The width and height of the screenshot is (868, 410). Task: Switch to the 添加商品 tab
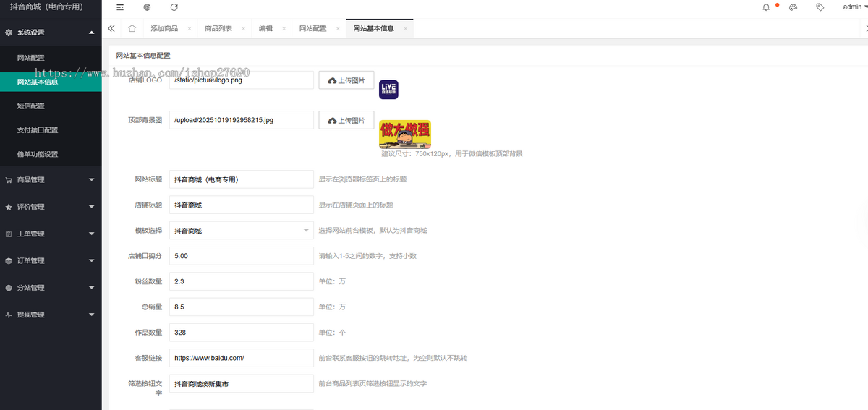tap(164, 29)
